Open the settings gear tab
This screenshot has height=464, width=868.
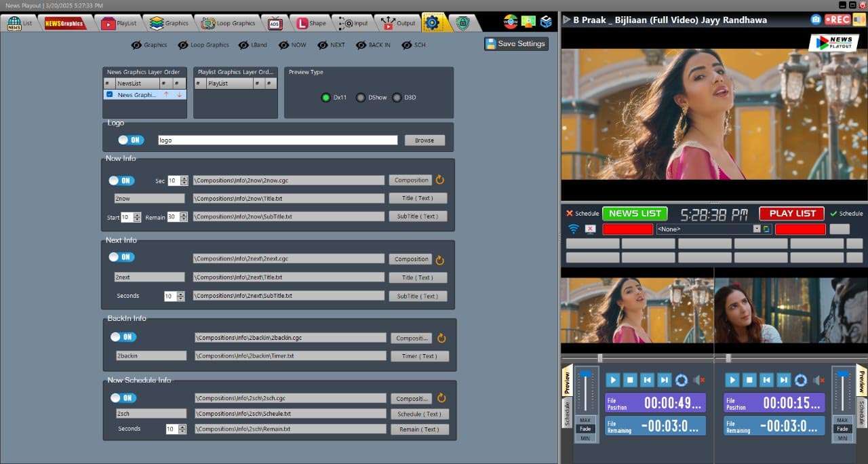[x=432, y=23]
